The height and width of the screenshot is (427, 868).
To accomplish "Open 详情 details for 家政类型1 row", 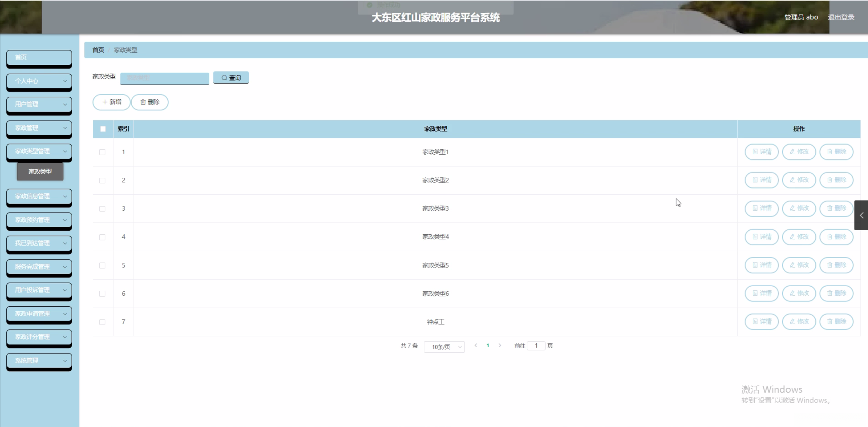I will pyautogui.click(x=761, y=152).
